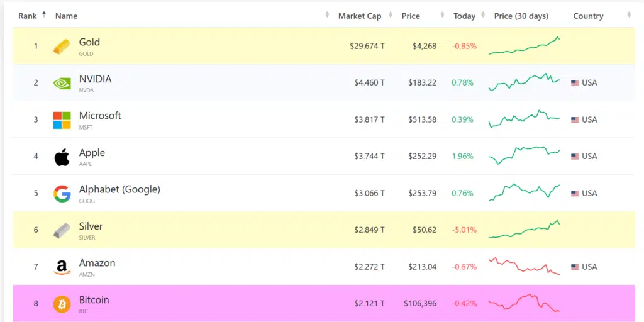Click the Amazon logo icon
Image resolution: width=644 pixels, height=322 pixels.
click(62, 267)
